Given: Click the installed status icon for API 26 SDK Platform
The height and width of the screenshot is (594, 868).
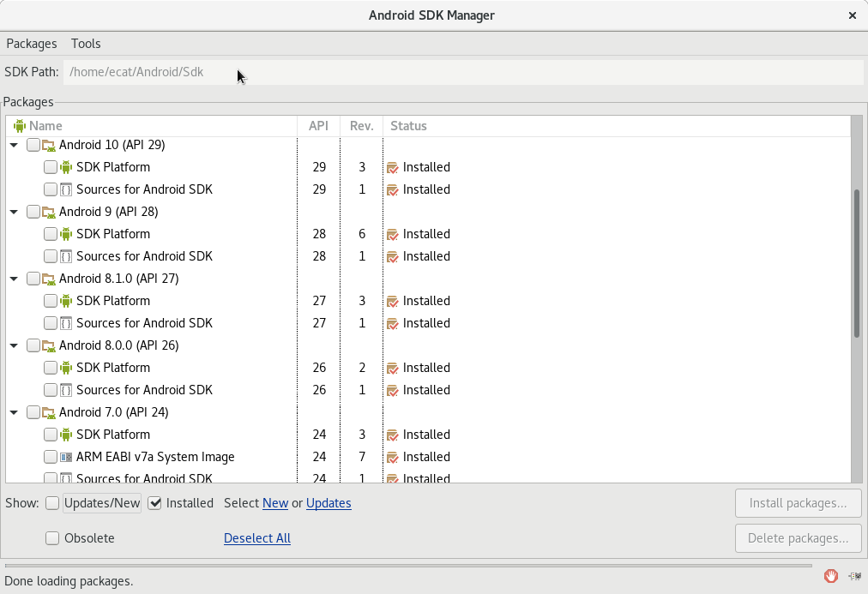Looking at the screenshot, I should coord(393,369).
